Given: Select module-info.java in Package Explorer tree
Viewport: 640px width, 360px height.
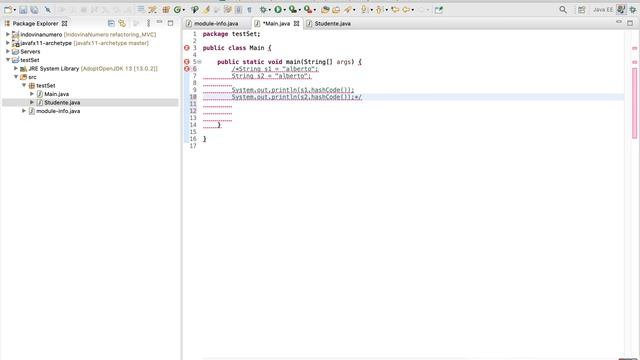Looking at the screenshot, I should 58,111.
